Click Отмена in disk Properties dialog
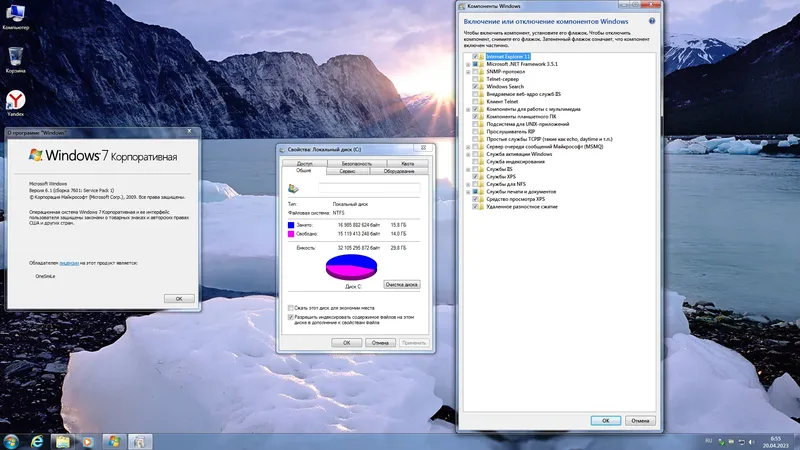 380,343
